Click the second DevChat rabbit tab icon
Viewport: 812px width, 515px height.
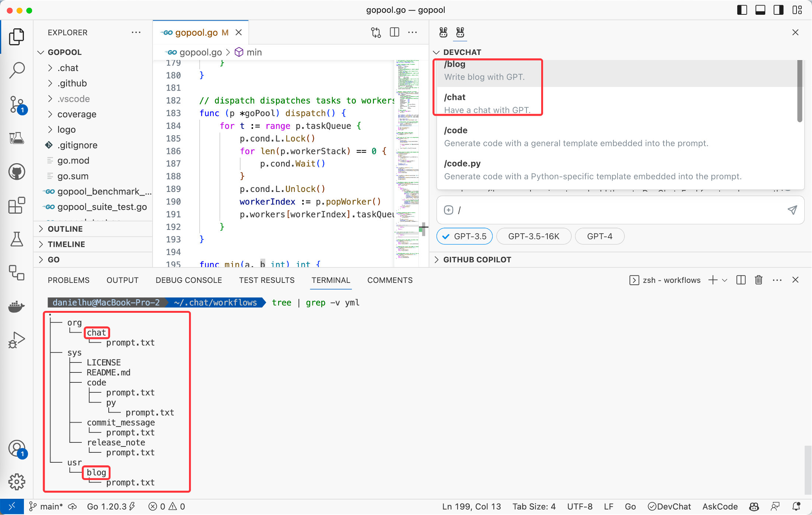[x=459, y=32]
